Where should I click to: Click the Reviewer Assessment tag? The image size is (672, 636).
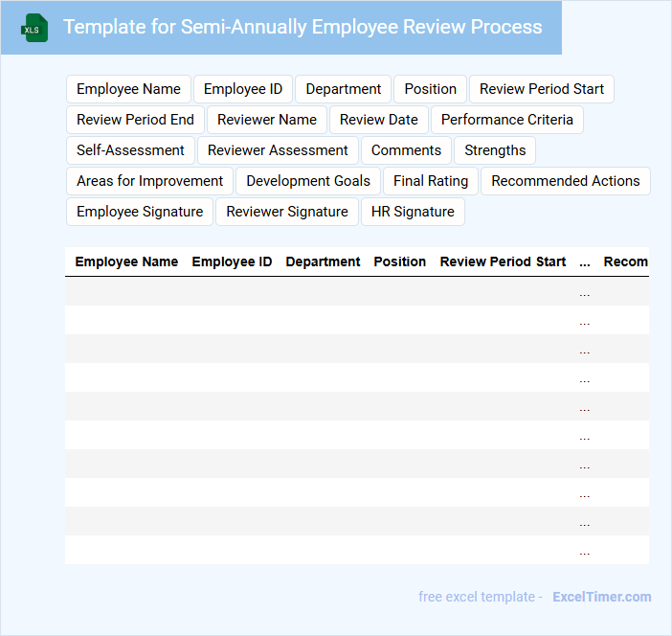278,150
